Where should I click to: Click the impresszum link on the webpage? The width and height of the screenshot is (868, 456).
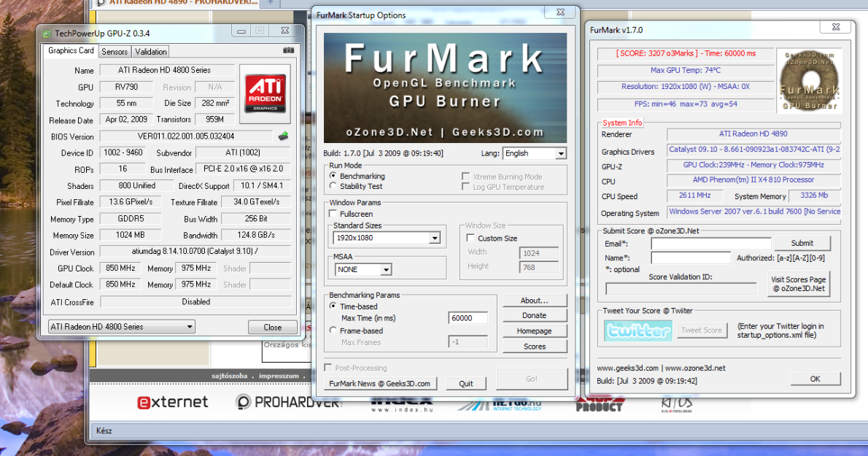click(x=279, y=376)
